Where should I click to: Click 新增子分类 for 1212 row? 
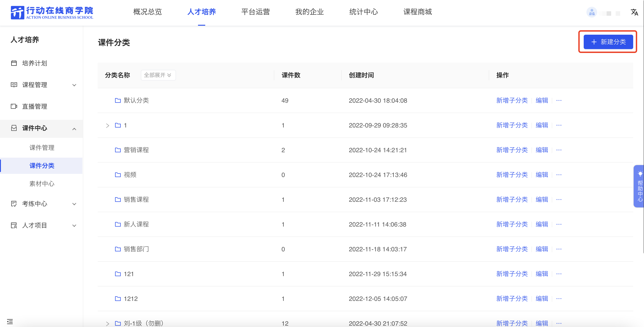[512, 298]
